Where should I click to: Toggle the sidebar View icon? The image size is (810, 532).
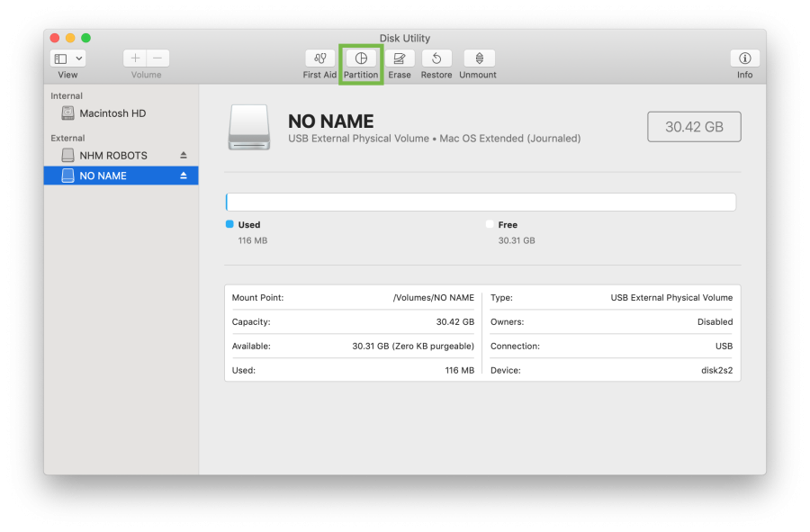tap(61, 59)
